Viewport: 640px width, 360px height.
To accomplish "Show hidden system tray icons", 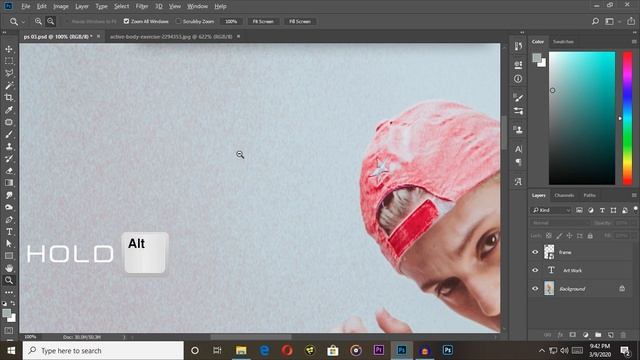I will tap(542, 351).
